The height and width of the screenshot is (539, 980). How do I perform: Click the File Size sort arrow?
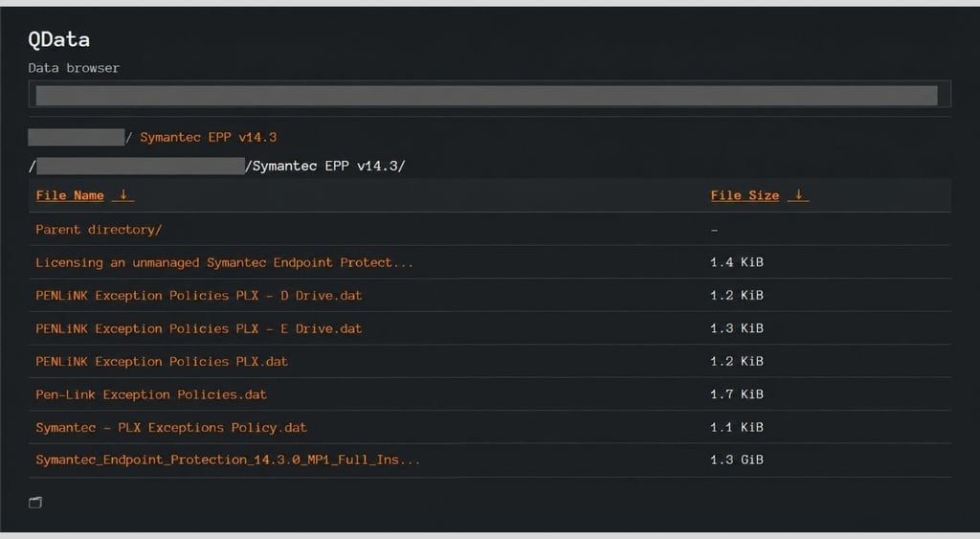[x=798, y=195]
